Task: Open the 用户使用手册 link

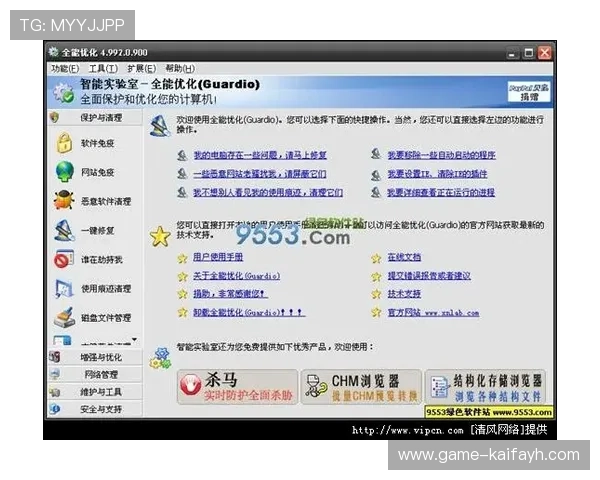Action: click(218, 257)
